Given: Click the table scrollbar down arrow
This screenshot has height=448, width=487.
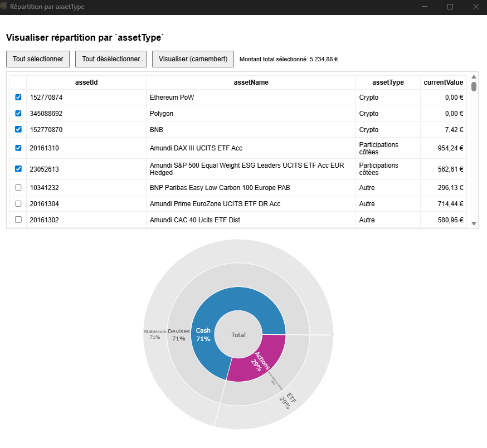Looking at the screenshot, I should coord(474,223).
